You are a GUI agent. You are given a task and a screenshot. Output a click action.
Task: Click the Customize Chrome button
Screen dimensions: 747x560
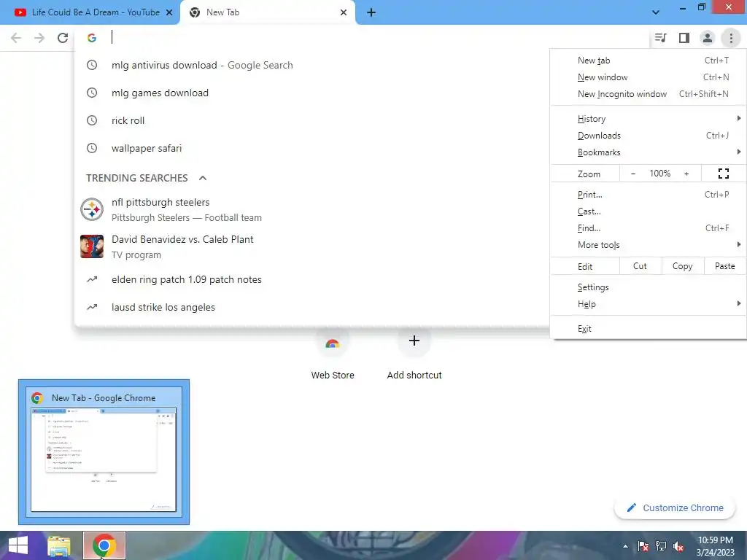675,507
